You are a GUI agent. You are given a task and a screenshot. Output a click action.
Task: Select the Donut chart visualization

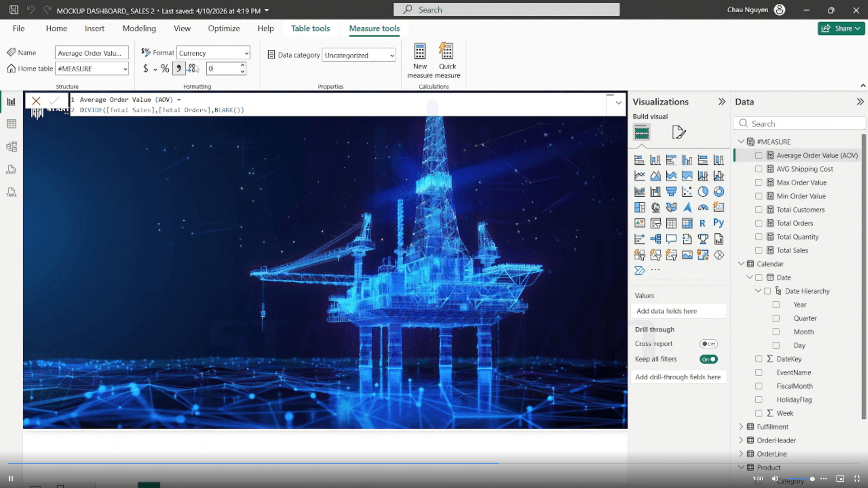(x=718, y=192)
